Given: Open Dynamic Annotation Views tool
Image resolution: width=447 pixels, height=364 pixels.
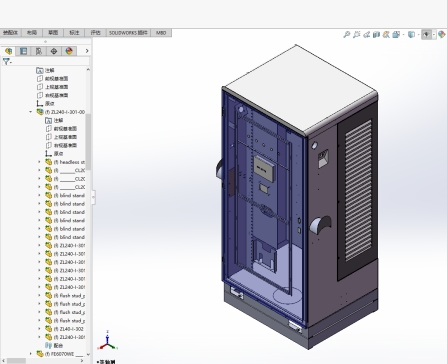Looking at the screenshot, I should coord(386,34).
